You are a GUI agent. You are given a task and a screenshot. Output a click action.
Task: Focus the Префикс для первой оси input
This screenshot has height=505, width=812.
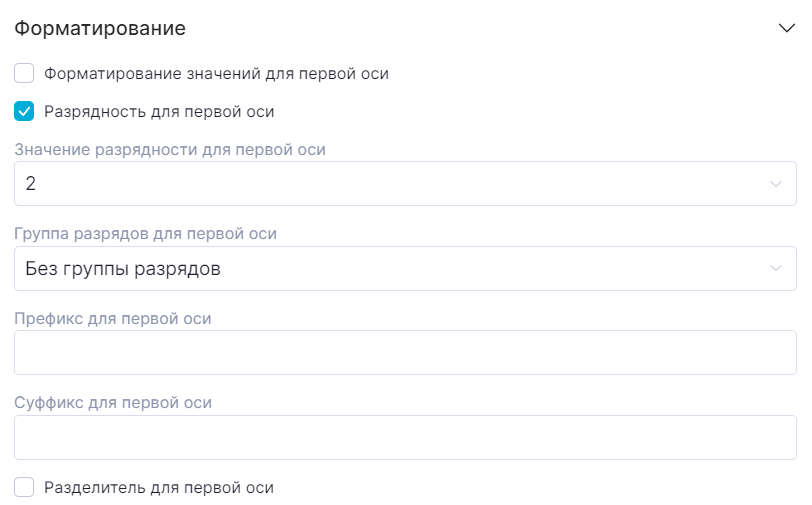(405, 353)
